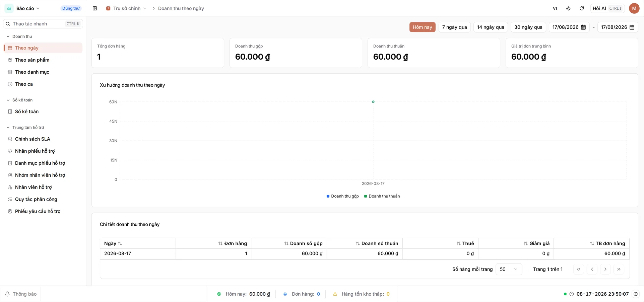
Task: Open Sổ kế toán page
Action: [x=43, y=111]
